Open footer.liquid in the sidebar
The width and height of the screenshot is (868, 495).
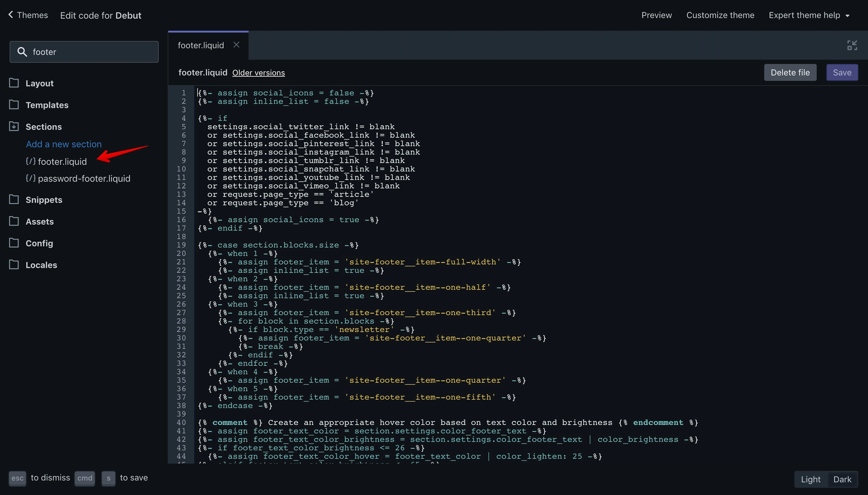pos(62,161)
